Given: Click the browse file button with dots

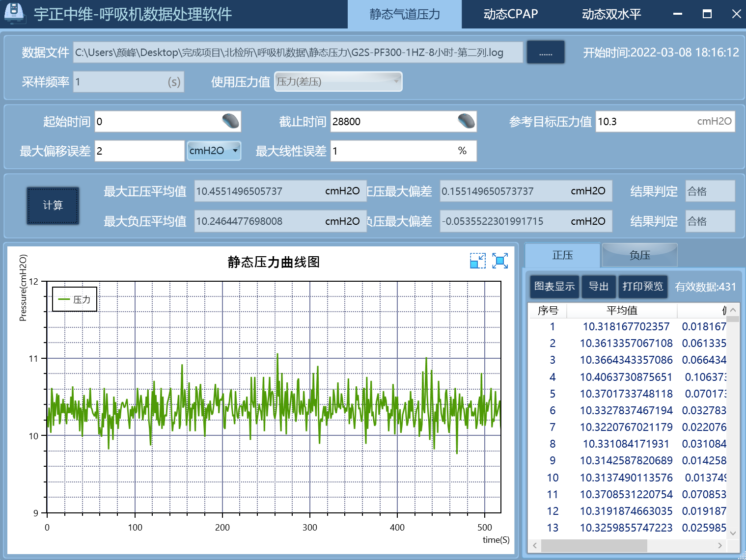Looking at the screenshot, I should coord(545,53).
